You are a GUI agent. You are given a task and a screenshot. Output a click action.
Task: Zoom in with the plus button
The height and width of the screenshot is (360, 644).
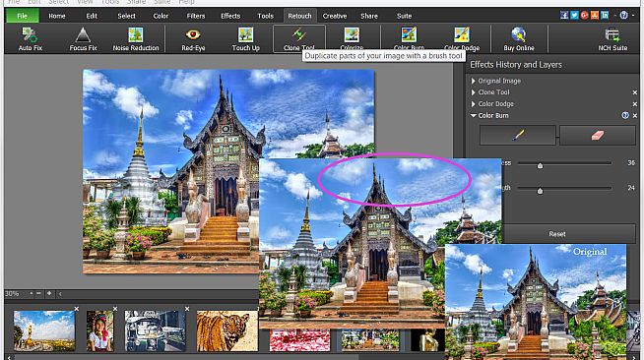(x=49, y=293)
